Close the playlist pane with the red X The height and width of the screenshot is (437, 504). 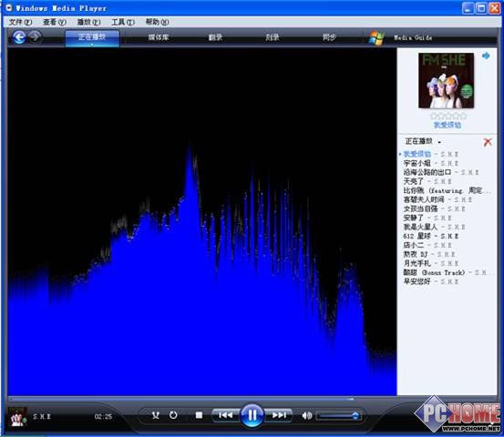pos(488,142)
